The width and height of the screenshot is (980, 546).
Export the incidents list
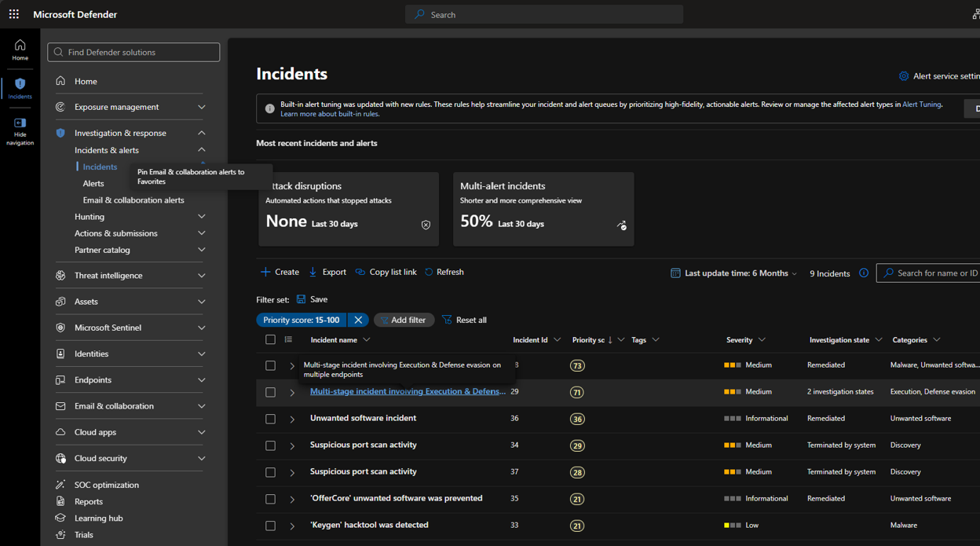327,272
